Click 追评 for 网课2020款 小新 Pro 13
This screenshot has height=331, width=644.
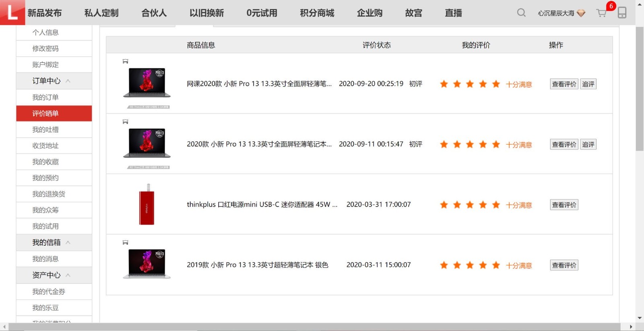click(x=588, y=84)
